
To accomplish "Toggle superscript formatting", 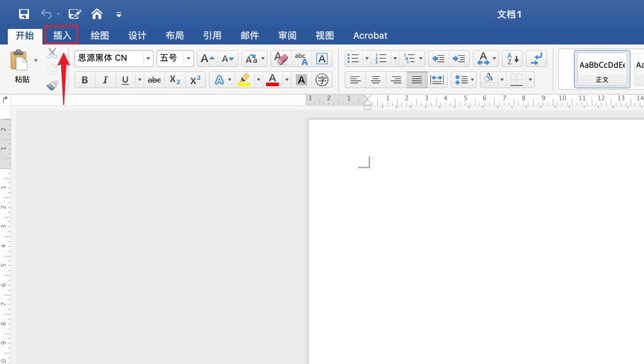I will (x=196, y=80).
